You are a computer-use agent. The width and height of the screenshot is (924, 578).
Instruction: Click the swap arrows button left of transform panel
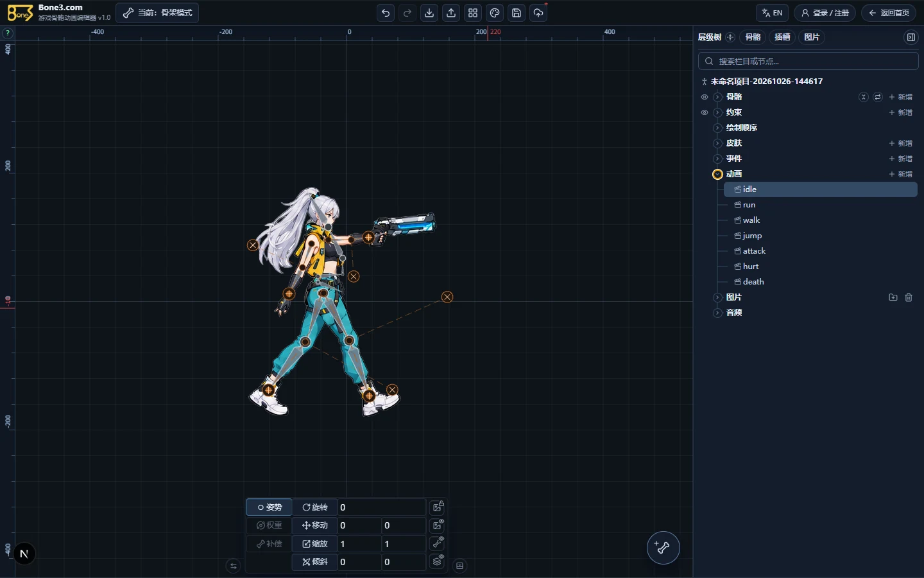(x=233, y=566)
